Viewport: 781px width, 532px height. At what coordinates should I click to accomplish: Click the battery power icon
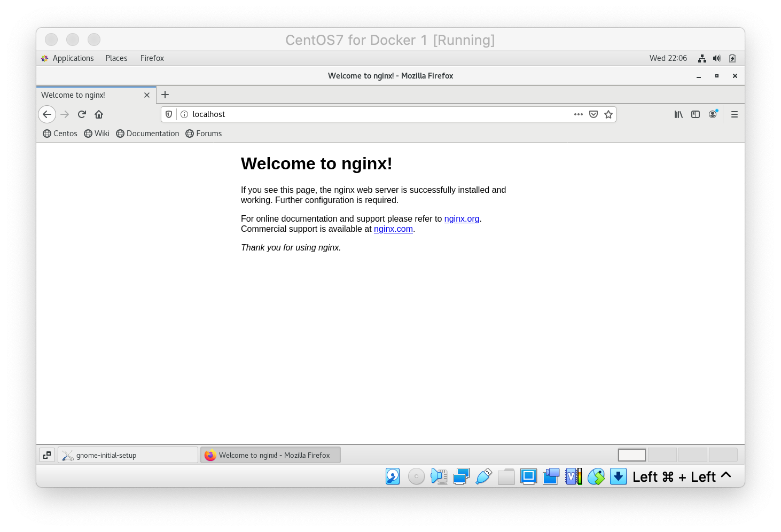point(732,58)
